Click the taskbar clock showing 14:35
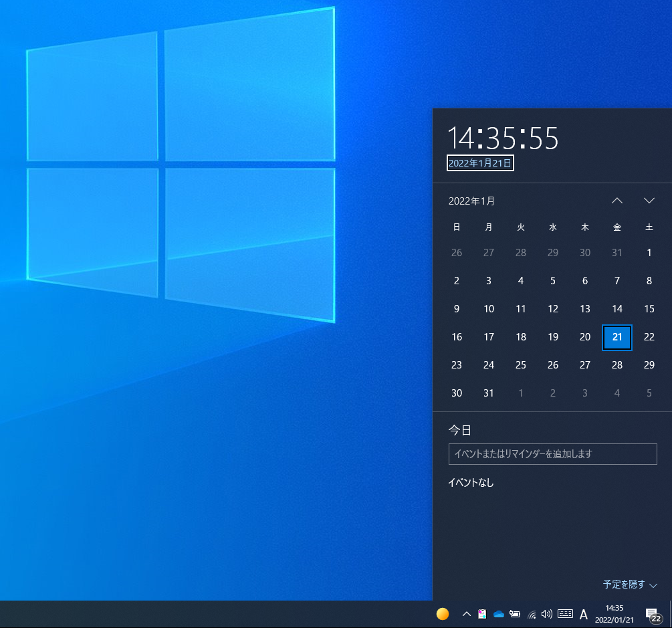 [614, 614]
